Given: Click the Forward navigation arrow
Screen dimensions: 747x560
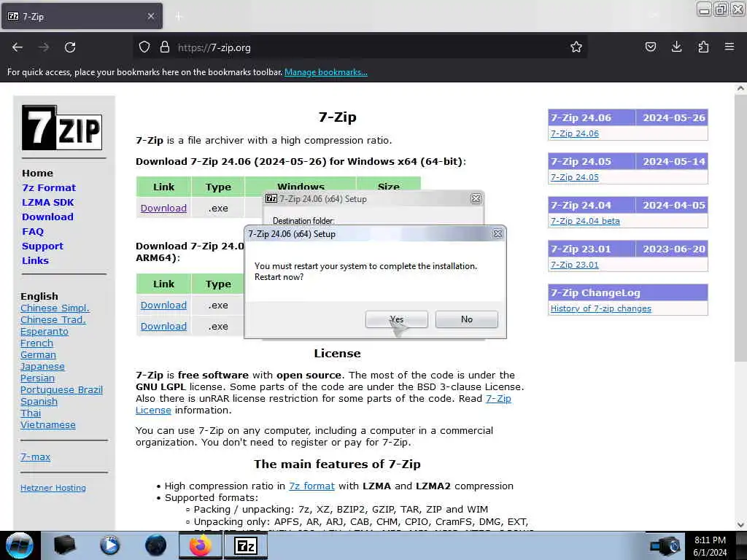Looking at the screenshot, I should coord(44,47).
